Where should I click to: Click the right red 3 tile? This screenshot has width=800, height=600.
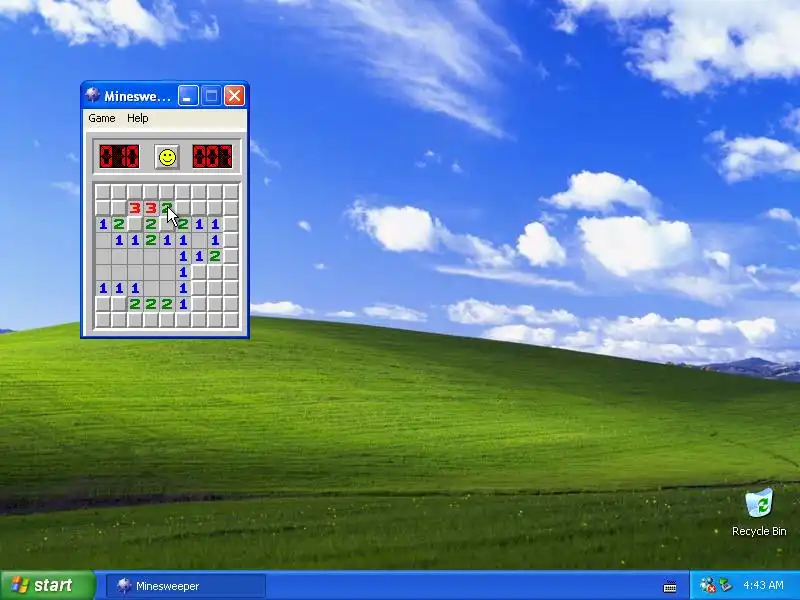point(151,208)
